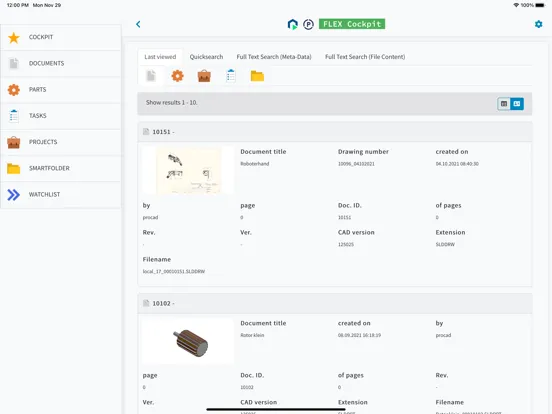Image resolution: width=552 pixels, height=414 pixels.
Task: Filter last viewed by smartfolder icon
Action: [257, 76]
